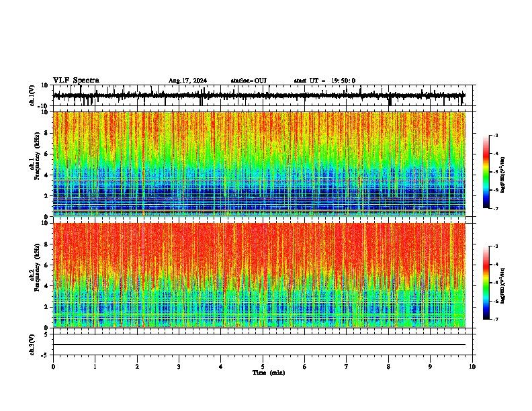
Task: Click the ch.1 color bar "log(PSD)" unit label
Action: 503,175
